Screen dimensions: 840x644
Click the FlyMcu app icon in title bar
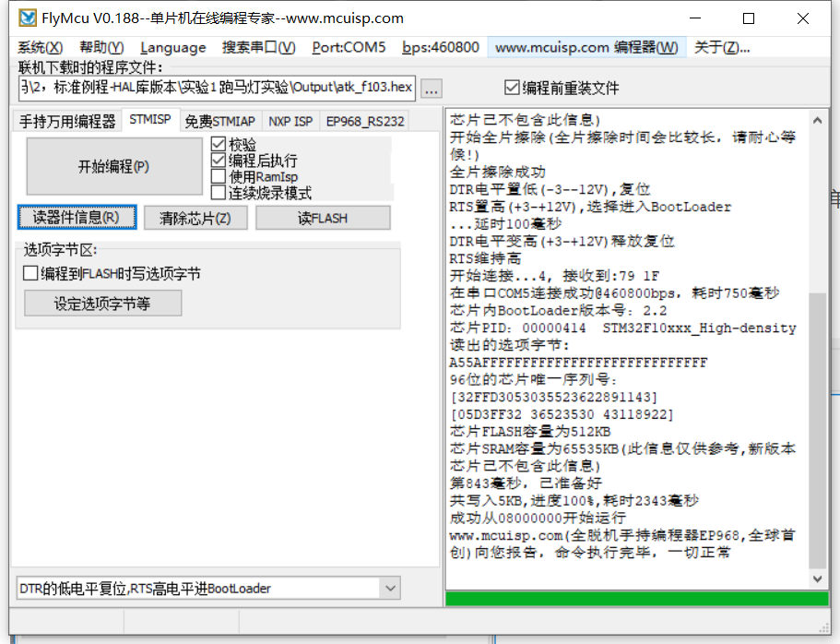coord(28,18)
